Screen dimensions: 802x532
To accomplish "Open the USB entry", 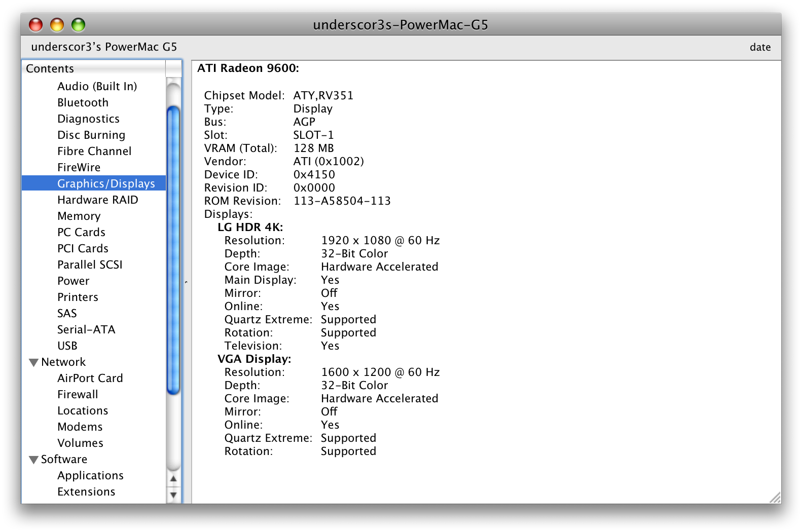I will pyautogui.click(x=67, y=346).
